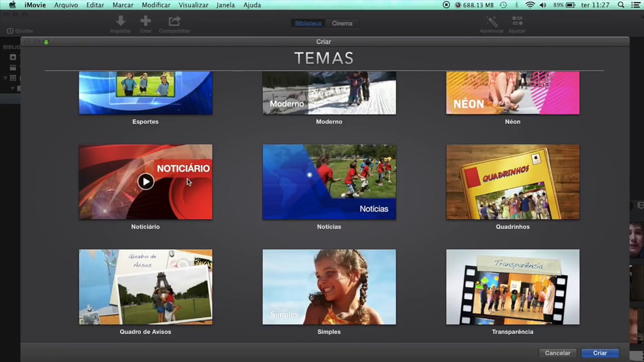The height and width of the screenshot is (362, 644).
Task: Open the Ajuda menu
Action: click(x=252, y=5)
